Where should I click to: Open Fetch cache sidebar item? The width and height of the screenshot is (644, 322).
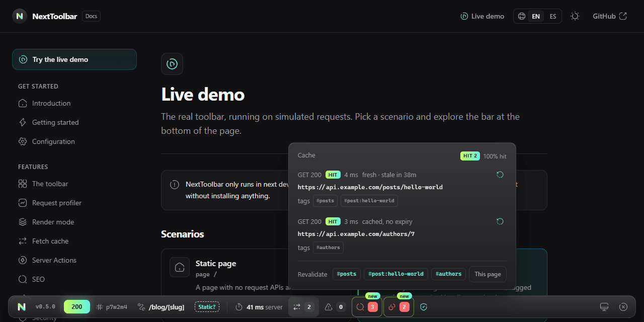74,241
